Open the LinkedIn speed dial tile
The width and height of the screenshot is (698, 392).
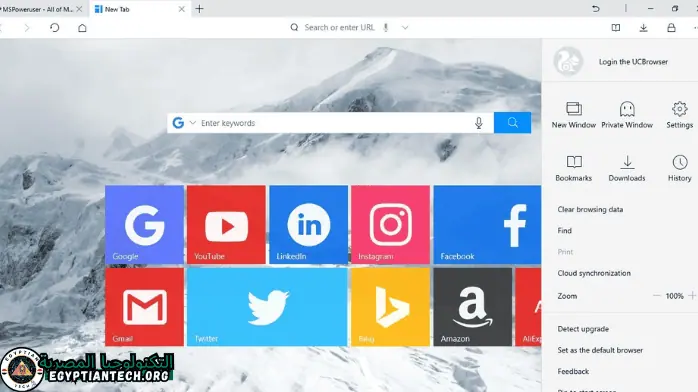308,225
